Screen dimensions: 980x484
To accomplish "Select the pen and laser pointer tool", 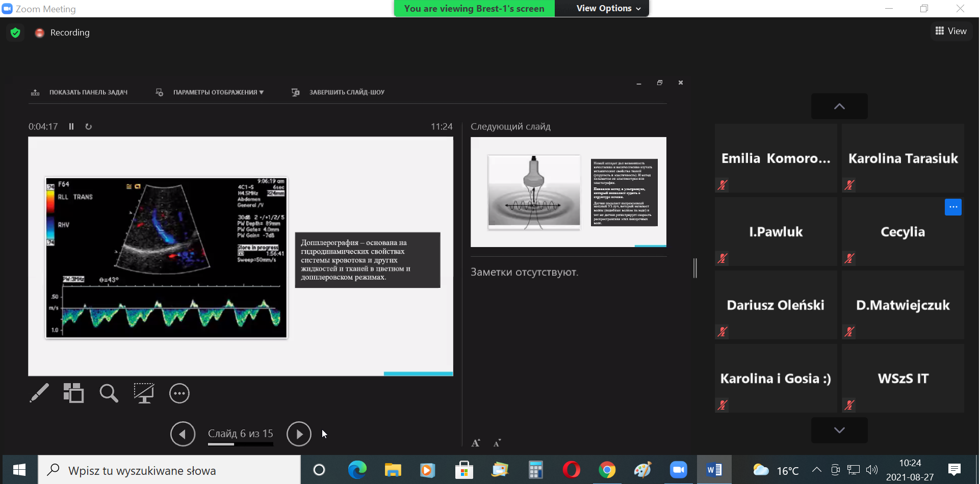I will [x=39, y=393].
